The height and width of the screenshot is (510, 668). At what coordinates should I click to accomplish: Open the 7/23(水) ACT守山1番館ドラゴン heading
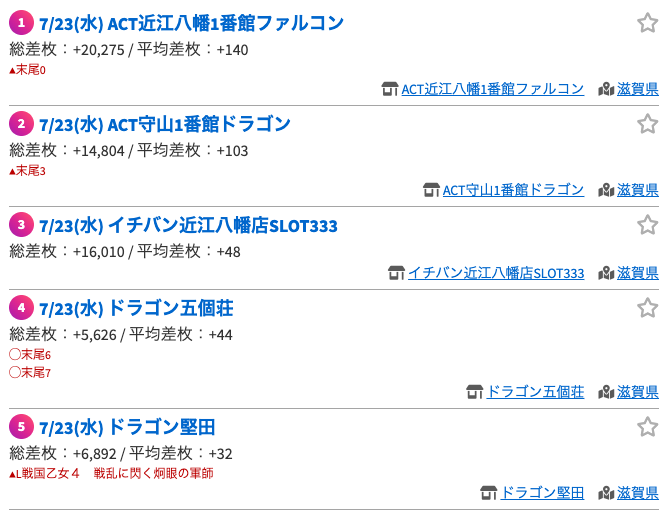pyautogui.click(x=165, y=124)
